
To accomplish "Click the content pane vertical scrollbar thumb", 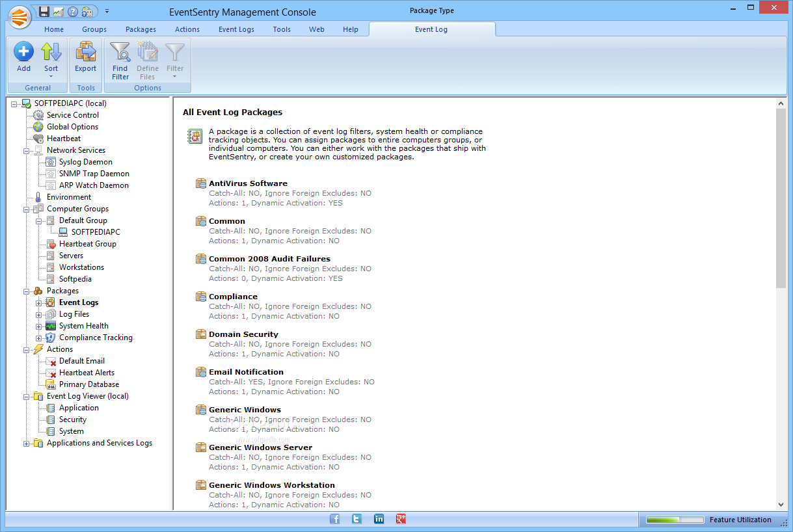I will click(781, 198).
